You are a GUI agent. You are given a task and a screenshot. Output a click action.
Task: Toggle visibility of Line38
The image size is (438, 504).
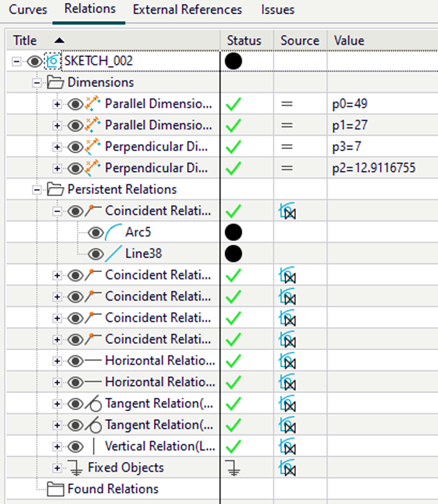coord(96,254)
